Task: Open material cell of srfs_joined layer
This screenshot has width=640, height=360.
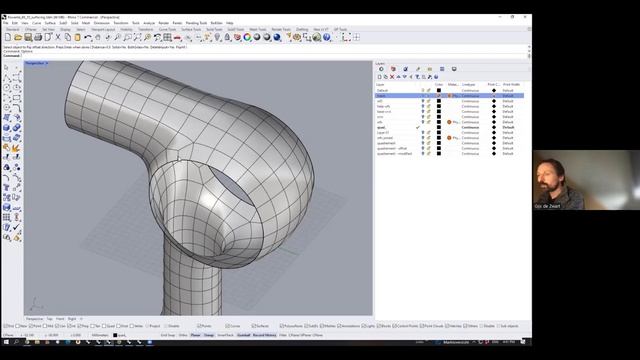Action: click(x=453, y=138)
